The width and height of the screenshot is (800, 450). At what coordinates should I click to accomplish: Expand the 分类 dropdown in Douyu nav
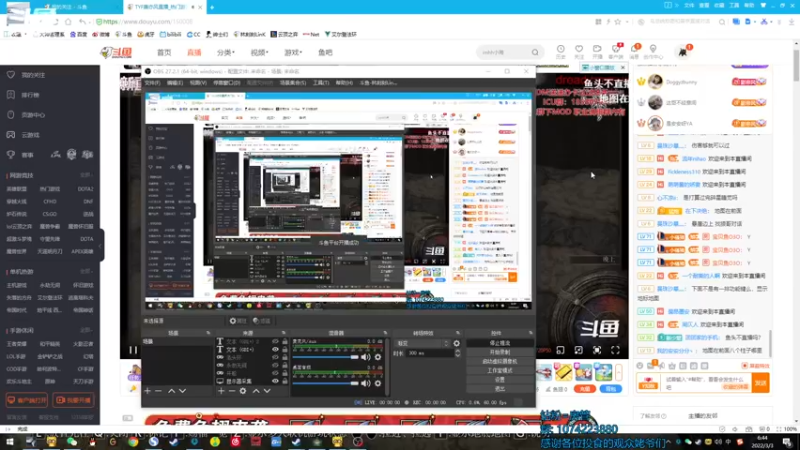(226, 53)
